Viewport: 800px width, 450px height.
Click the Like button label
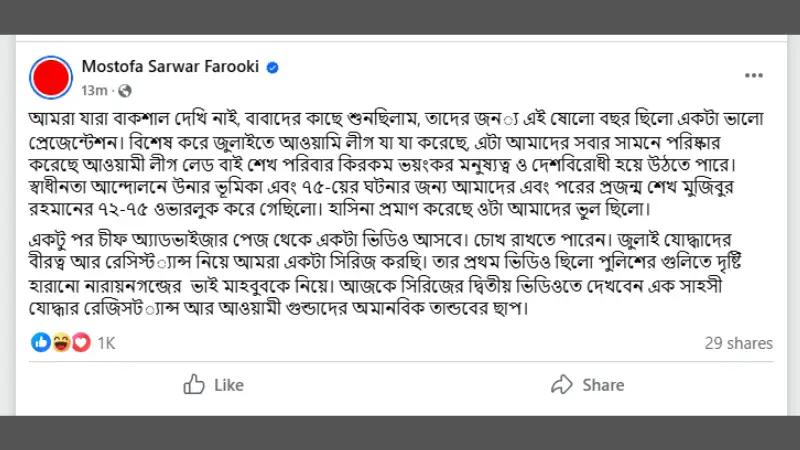(229, 385)
